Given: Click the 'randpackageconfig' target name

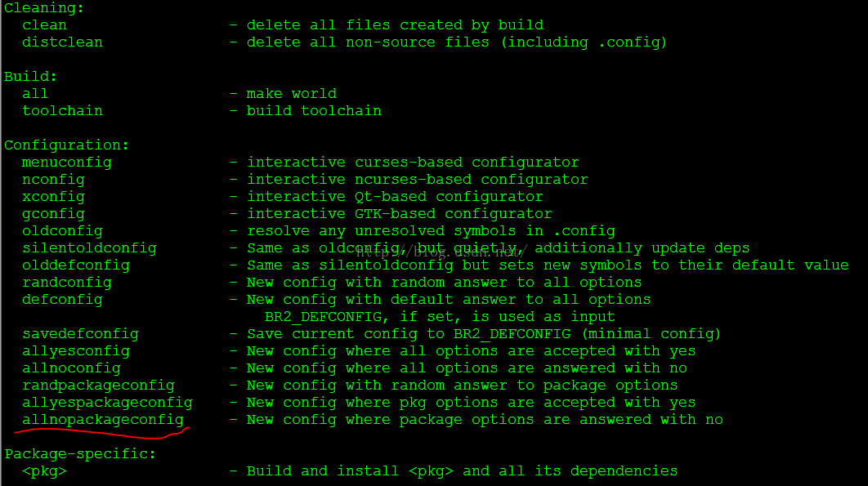Looking at the screenshot, I should pyautogui.click(x=99, y=386).
